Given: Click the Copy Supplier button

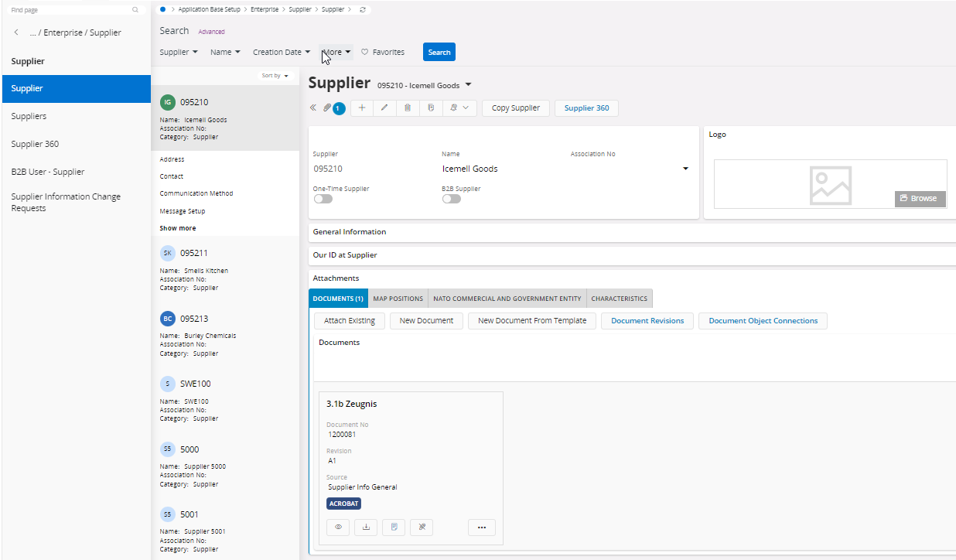Looking at the screenshot, I should 515,108.
